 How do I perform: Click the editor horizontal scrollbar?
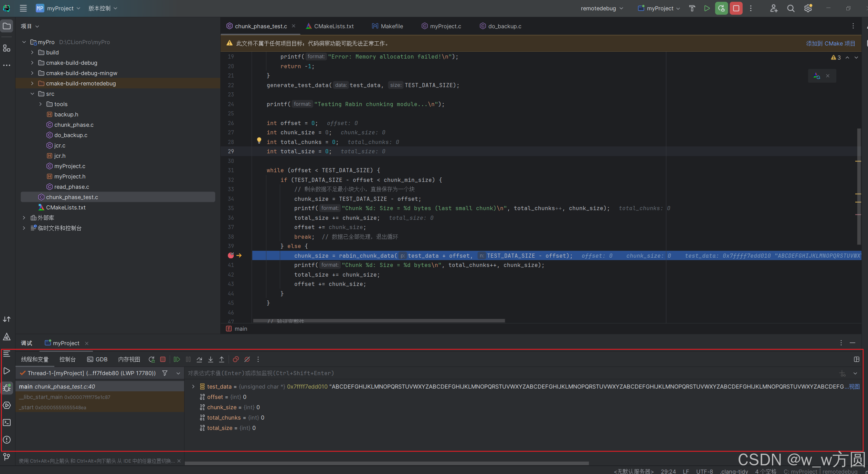click(x=379, y=321)
